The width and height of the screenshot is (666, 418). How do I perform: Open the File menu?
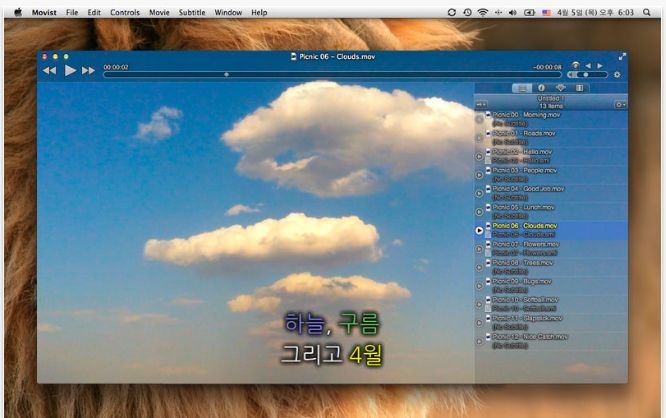(72, 12)
